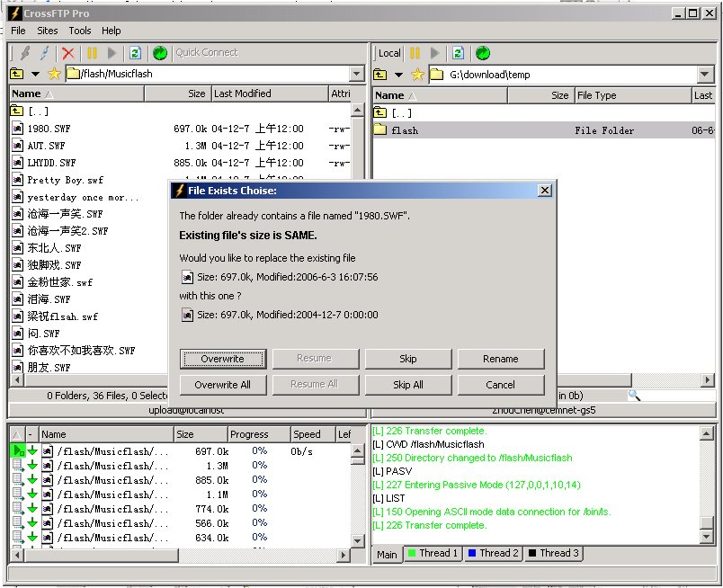
Task: Click the file icon on the 697.0k queue row
Action: 47,451
